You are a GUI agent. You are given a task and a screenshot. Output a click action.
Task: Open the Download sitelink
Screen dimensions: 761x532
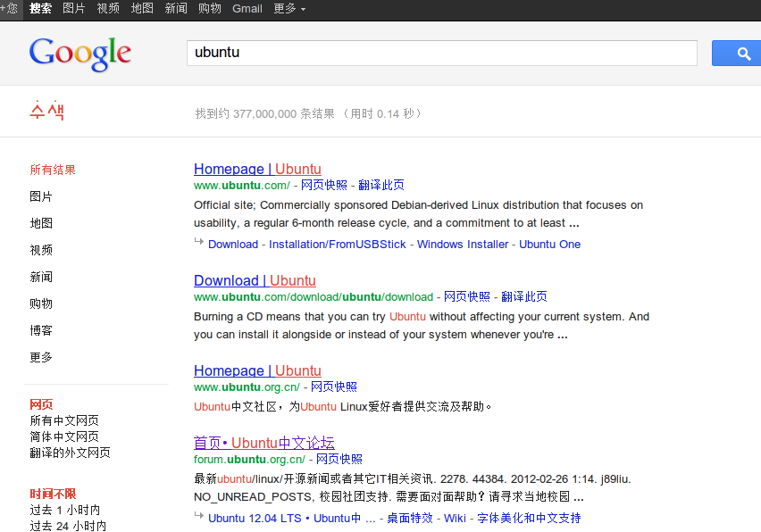pyautogui.click(x=233, y=244)
